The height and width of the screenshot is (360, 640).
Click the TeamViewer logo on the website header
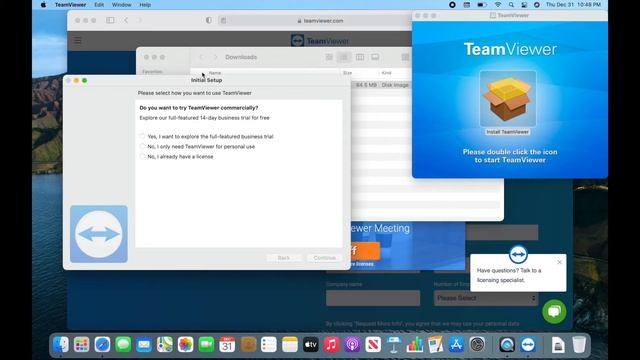click(x=320, y=41)
